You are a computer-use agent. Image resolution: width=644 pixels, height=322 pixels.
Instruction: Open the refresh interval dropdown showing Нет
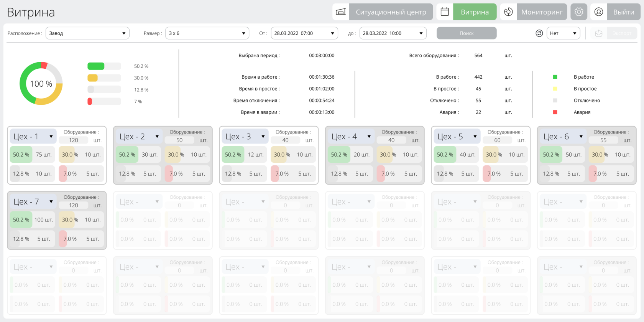click(x=563, y=33)
